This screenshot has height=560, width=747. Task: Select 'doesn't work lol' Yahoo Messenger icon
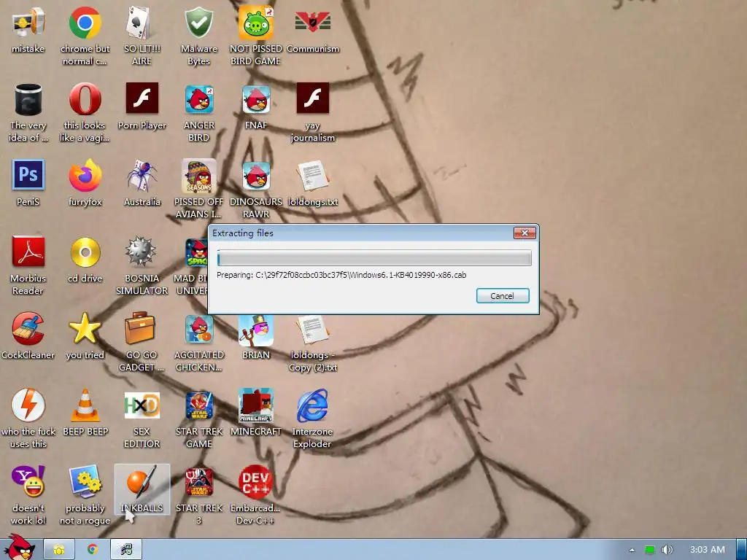[28, 481]
